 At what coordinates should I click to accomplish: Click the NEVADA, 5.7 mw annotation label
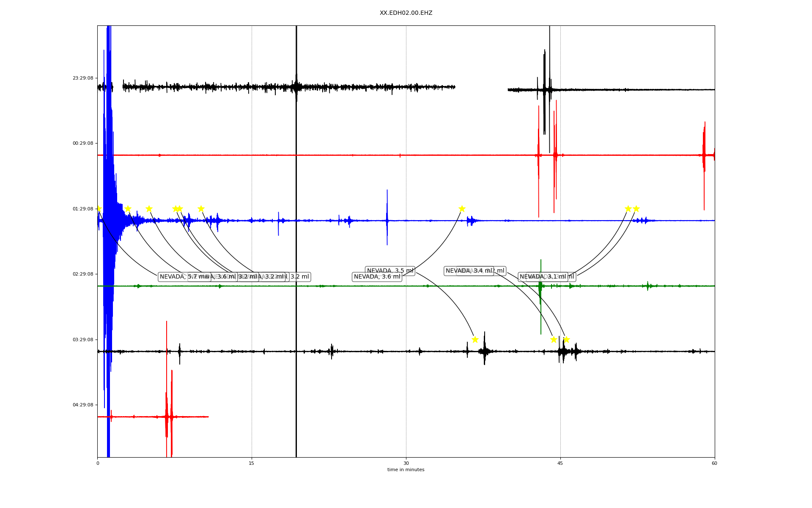tap(173, 277)
